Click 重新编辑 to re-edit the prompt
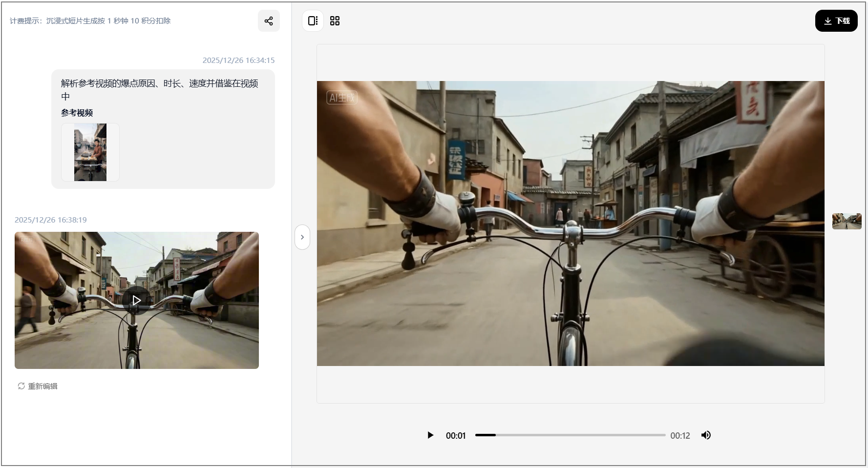 click(x=38, y=386)
